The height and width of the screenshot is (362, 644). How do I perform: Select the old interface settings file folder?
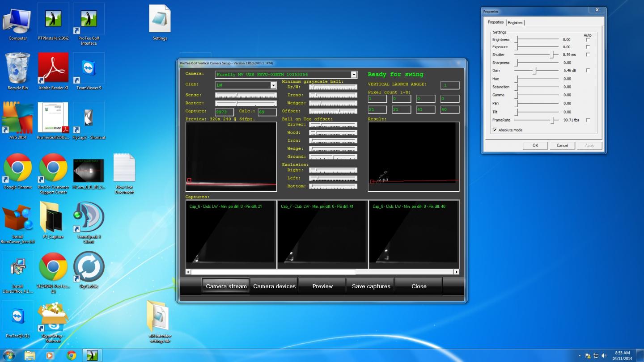click(x=160, y=322)
